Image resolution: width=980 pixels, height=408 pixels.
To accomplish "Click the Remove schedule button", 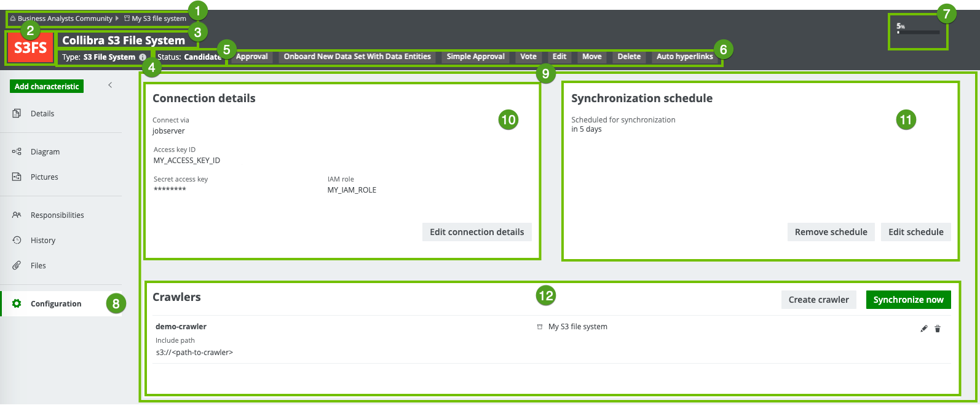I will 831,232.
